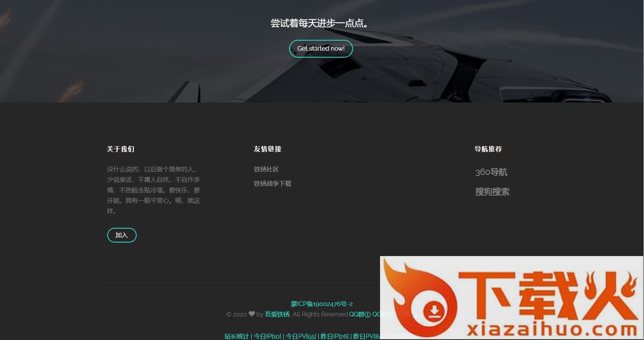
Task: Open the 铁锈社区 friendly link
Action: (x=266, y=169)
